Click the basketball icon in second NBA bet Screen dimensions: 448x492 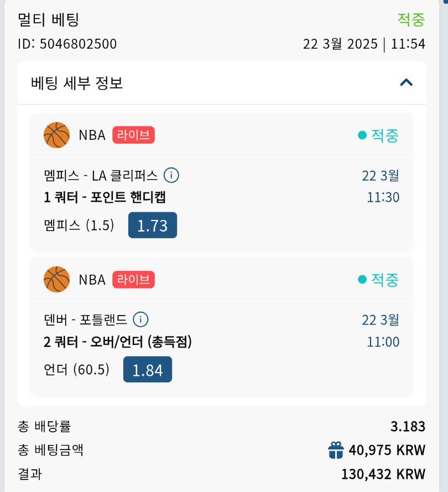[x=56, y=279]
